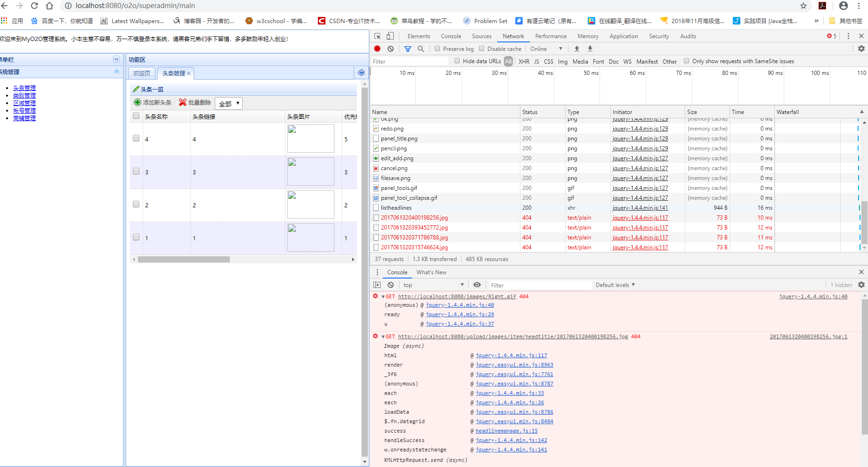Filter requests by XHR type
Screen dimensions: 868x467
(x=524, y=61)
